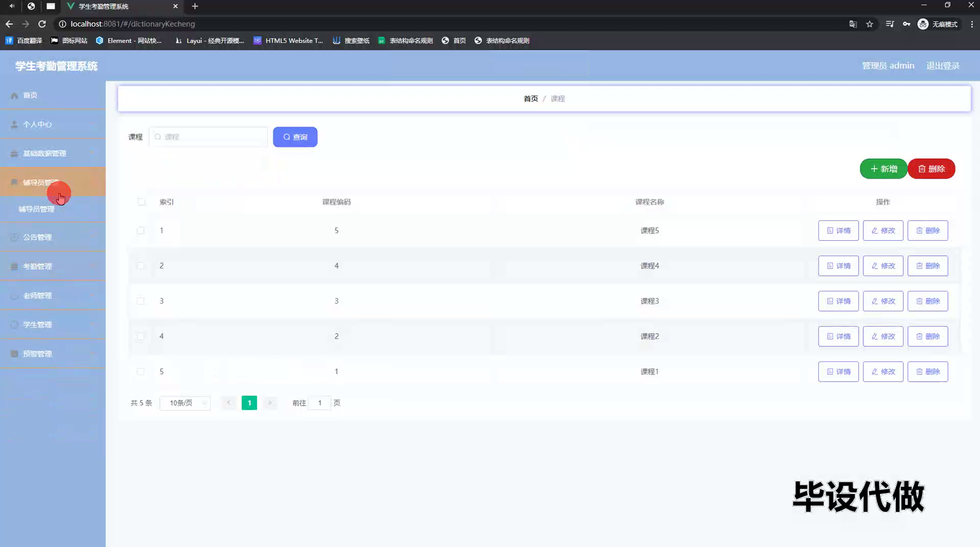Click the 课程 search input field
The width and height of the screenshot is (980, 547).
tap(208, 137)
